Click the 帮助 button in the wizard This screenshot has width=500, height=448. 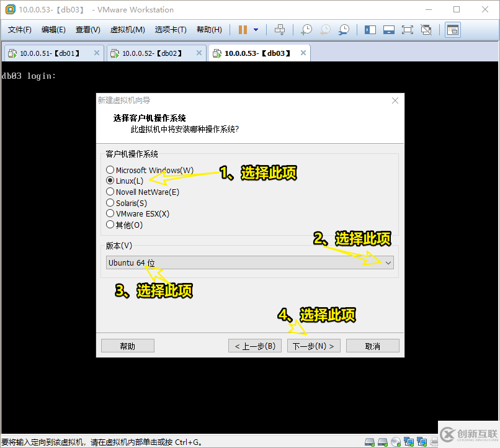[128, 346]
